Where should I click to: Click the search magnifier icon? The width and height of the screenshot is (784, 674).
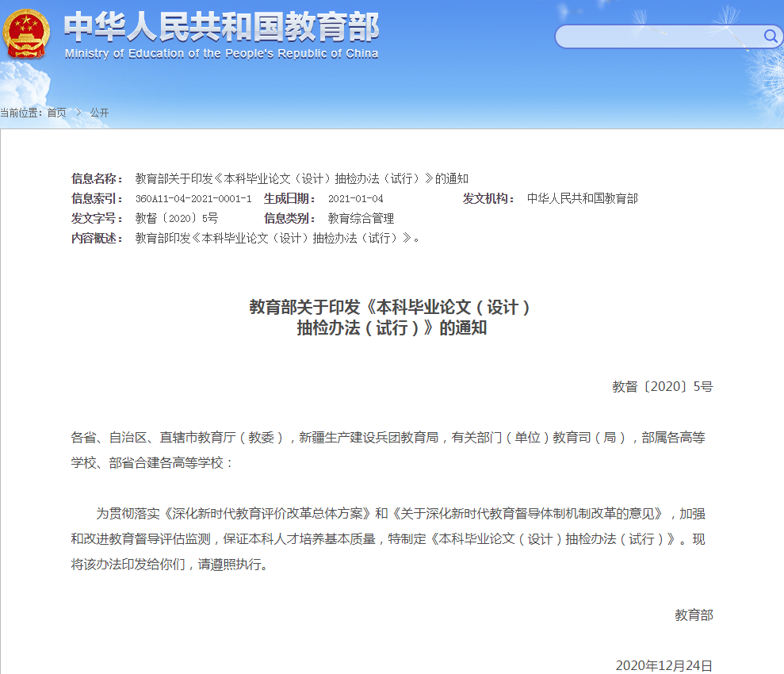point(770,36)
